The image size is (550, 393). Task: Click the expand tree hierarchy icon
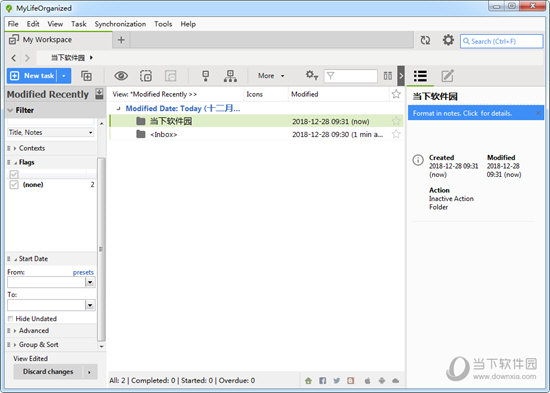tap(230, 76)
